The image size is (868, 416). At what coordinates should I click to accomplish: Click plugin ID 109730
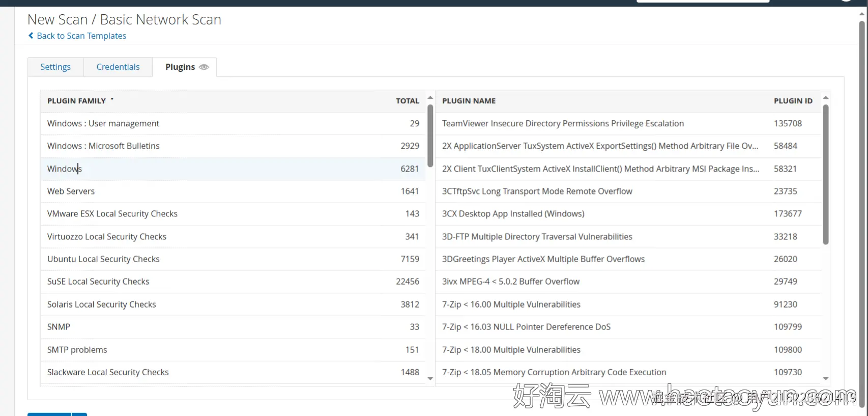pos(788,372)
